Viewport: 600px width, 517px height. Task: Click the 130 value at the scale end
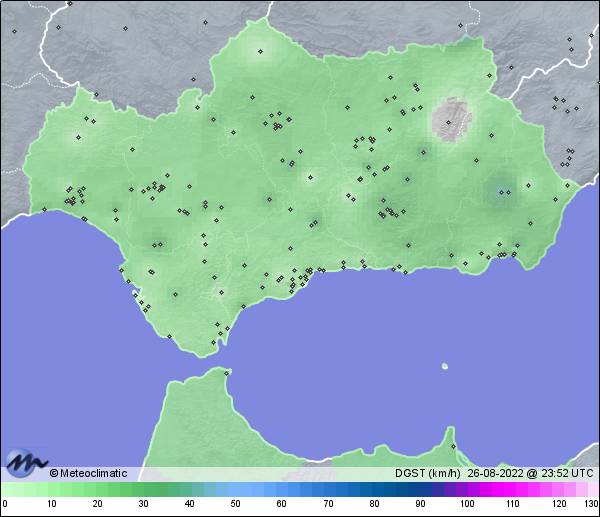pyautogui.click(x=591, y=504)
